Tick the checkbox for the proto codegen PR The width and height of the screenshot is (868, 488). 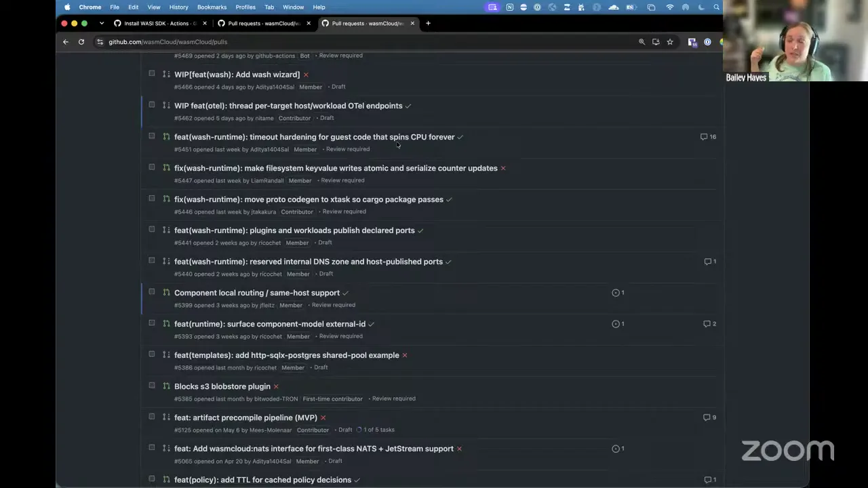point(152,198)
